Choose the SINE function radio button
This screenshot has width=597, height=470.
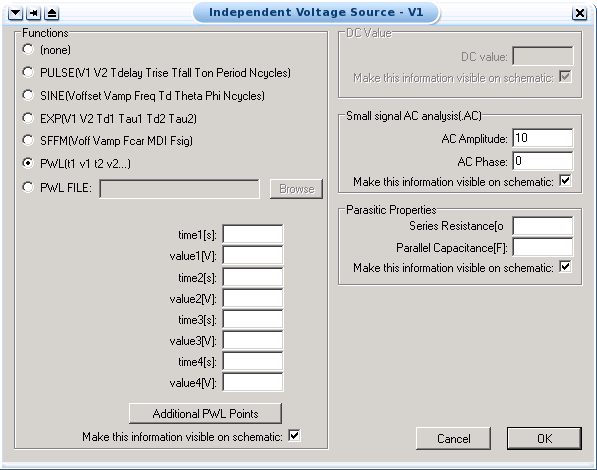[28, 95]
